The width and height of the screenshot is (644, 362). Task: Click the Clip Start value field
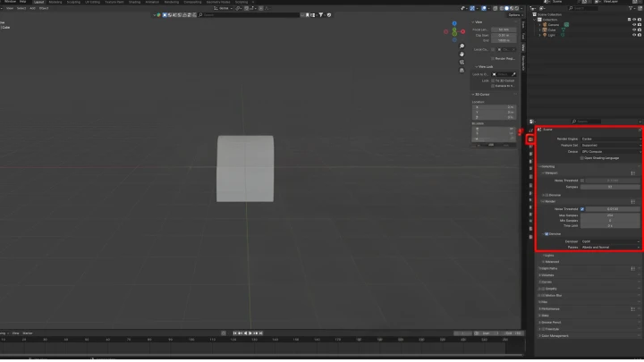pyautogui.click(x=504, y=35)
